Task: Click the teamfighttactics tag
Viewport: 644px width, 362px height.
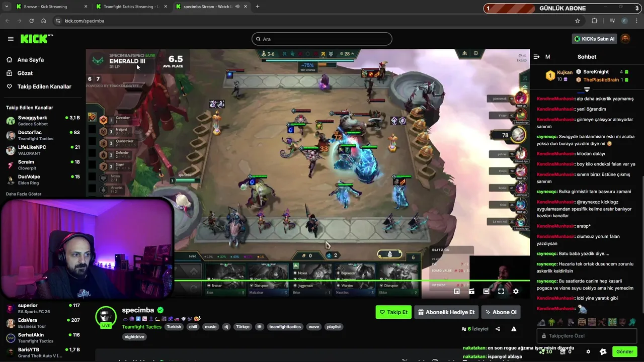Action: pos(285,327)
